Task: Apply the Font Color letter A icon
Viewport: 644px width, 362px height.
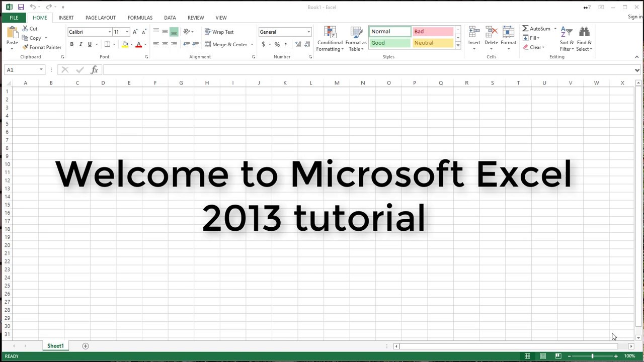Action: point(139,44)
